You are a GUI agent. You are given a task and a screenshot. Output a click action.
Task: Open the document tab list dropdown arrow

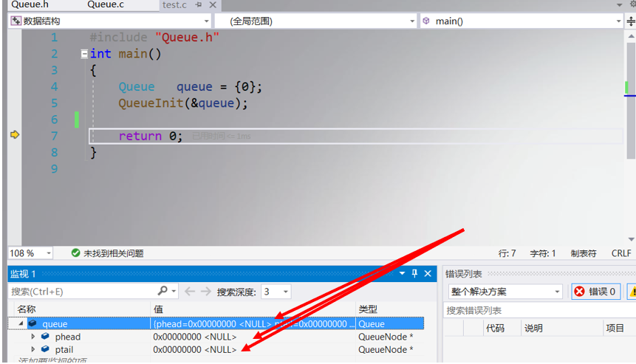coord(619,5)
